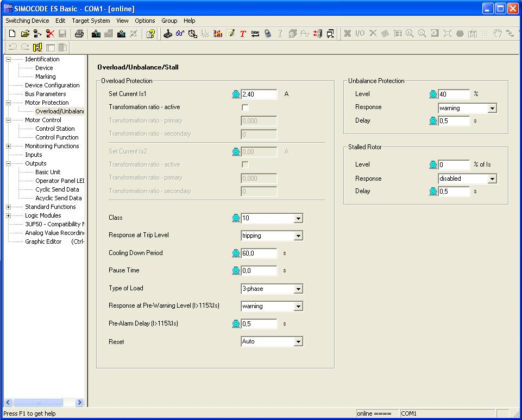Click the red arrows device transfer icon
This screenshot has width=522, height=420.
[318, 34]
